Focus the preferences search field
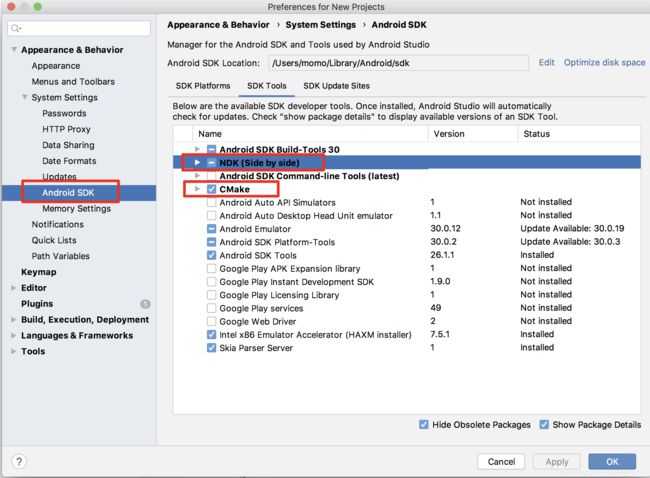650x478 pixels. pyautogui.click(x=79, y=28)
